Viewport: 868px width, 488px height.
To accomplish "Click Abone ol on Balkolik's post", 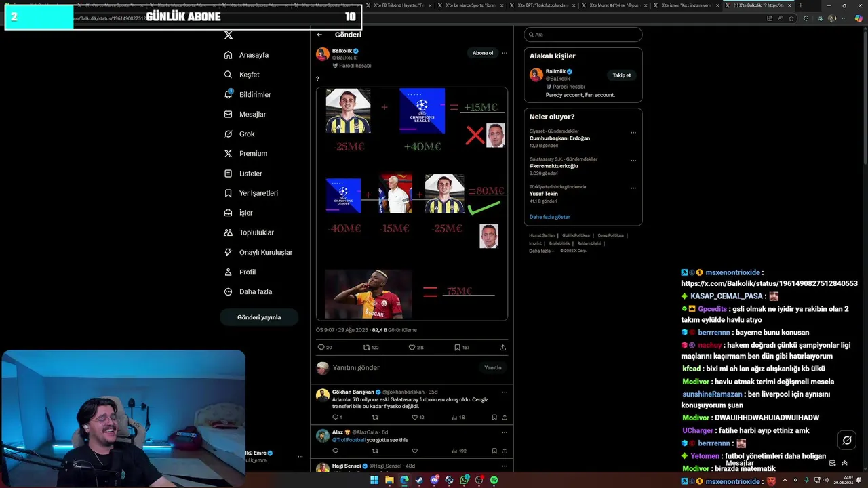I will coord(483,53).
